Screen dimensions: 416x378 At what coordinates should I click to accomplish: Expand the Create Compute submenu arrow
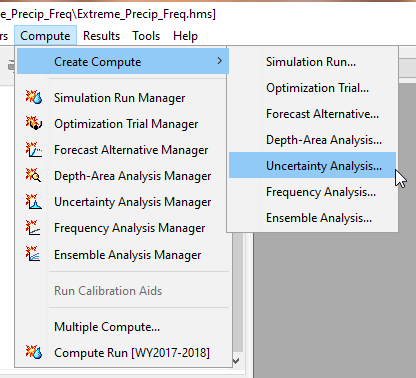[x=219, y=61]
